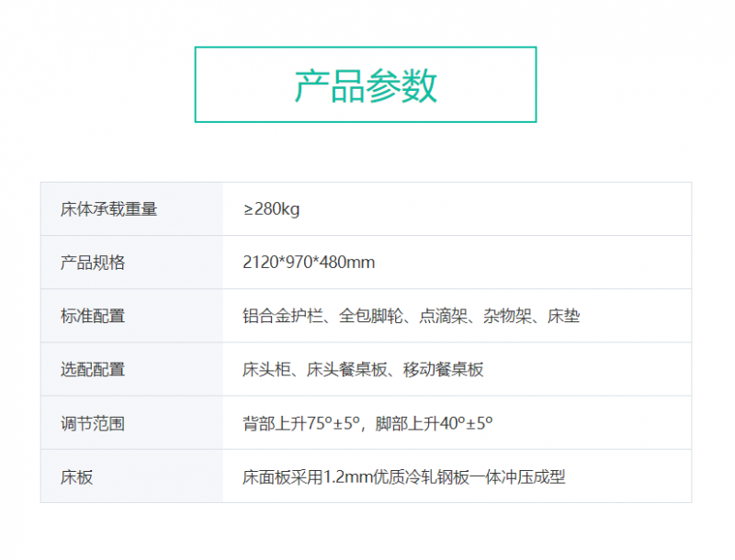735x560 pixels.
Task: Select the 产品规格 row label
Action: click(93, 263)
